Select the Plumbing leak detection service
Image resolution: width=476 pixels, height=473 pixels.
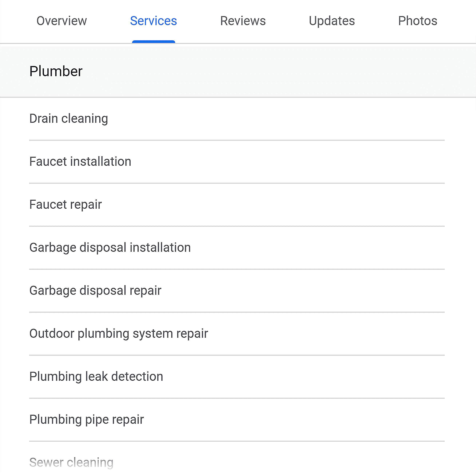point(96,376)
